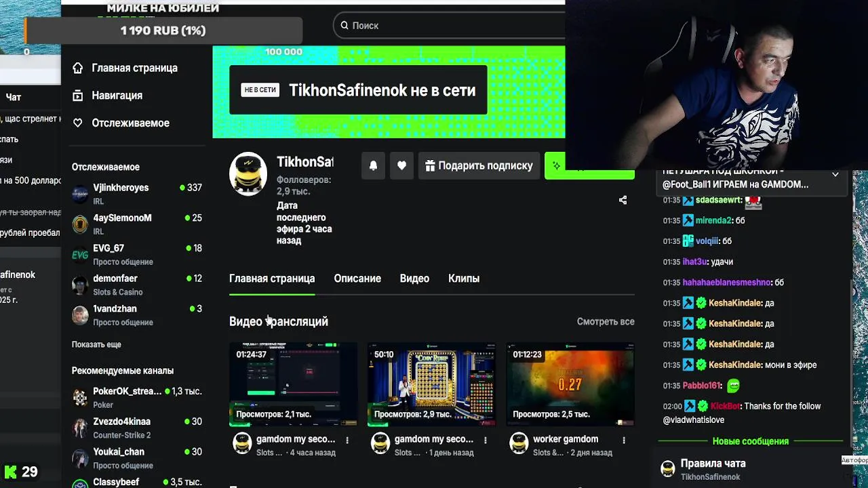Screen dimensions: 868x488
Task: Click avatar under first gamdom my seco video
Action: tap(242, 443)
